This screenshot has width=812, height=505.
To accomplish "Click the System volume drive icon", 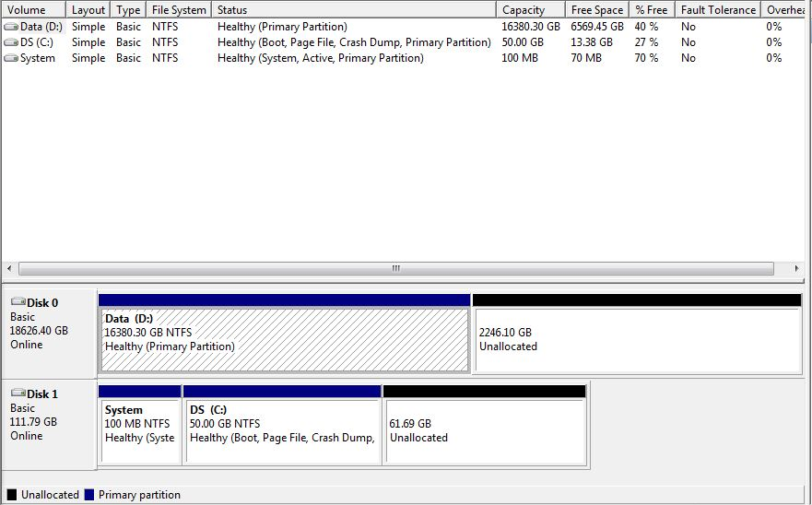I will pos(11,58).
